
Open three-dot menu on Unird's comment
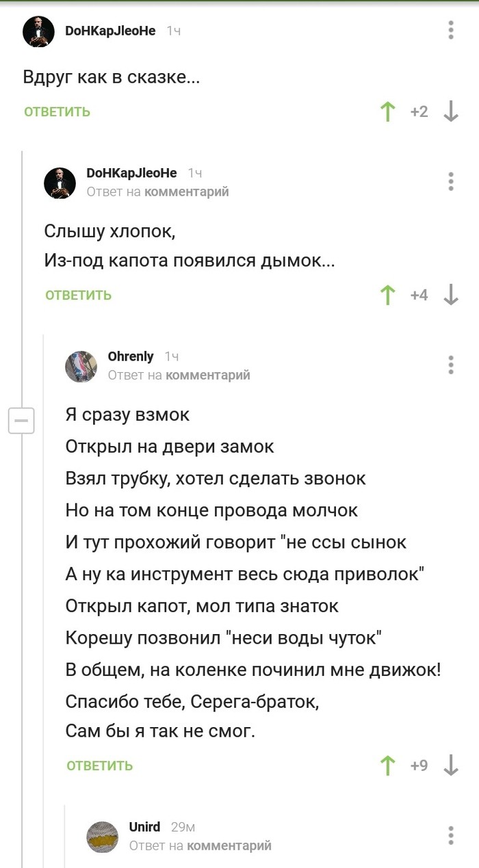pyautogui.click(x=451, y=835)
